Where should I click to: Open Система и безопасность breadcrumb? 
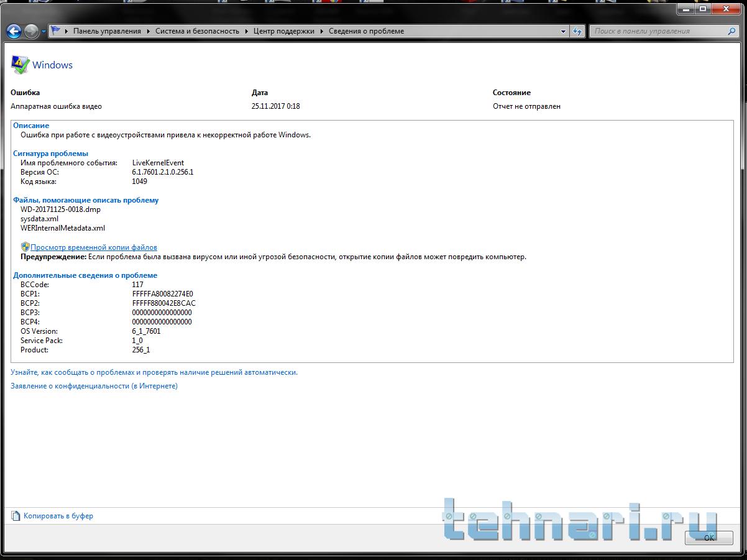[197, 31]
